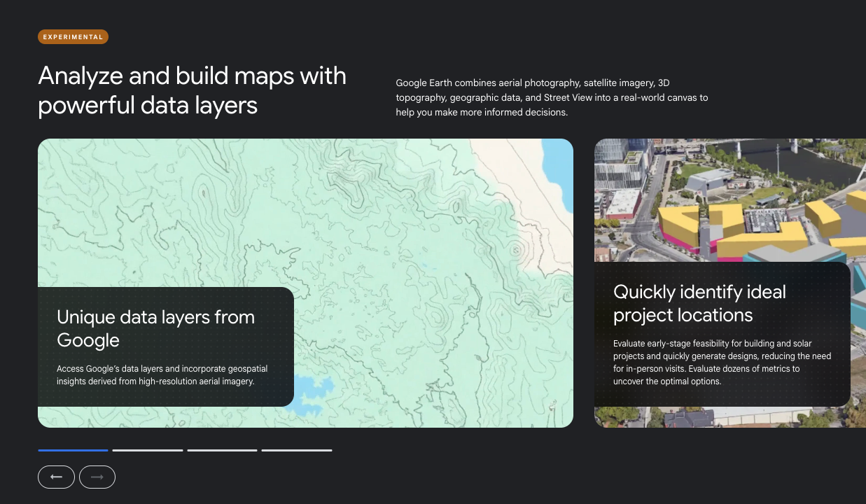
Task: Click the previous slide left-arrow button
Action: click(56, 477)
